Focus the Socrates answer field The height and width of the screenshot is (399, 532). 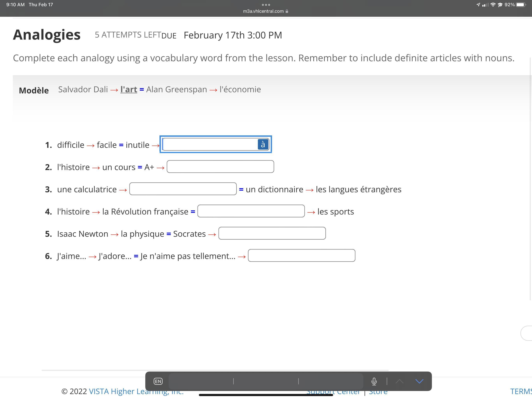point(272,233)
